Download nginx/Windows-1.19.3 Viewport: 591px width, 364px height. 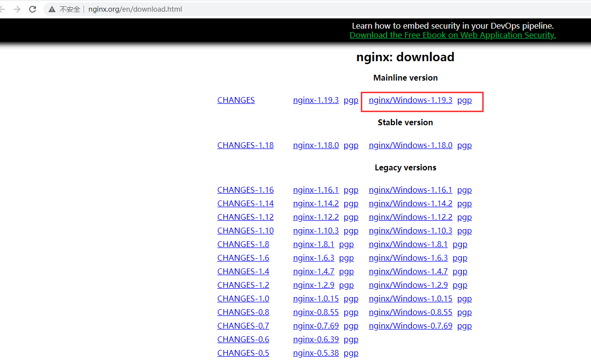(410, 100)
